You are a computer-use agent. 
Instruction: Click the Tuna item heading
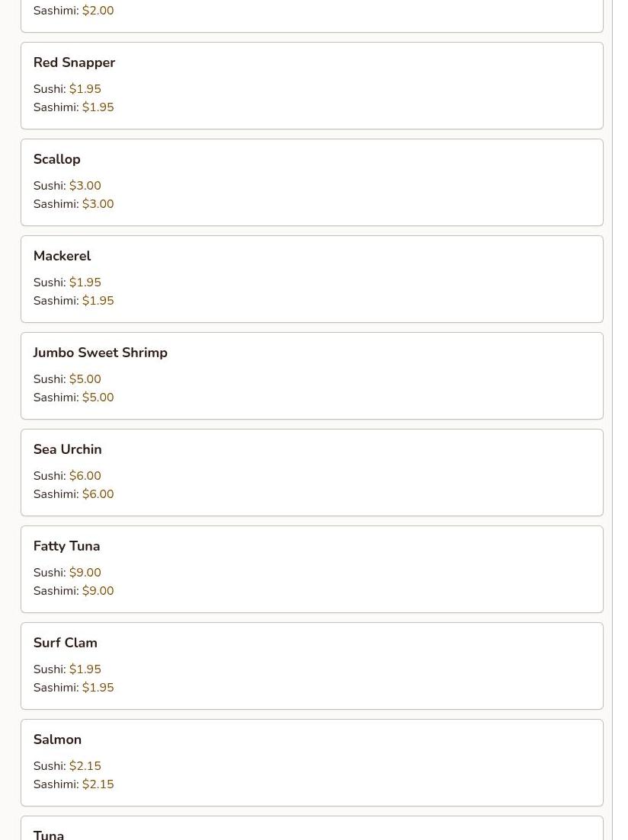click(x=49, y=834)
